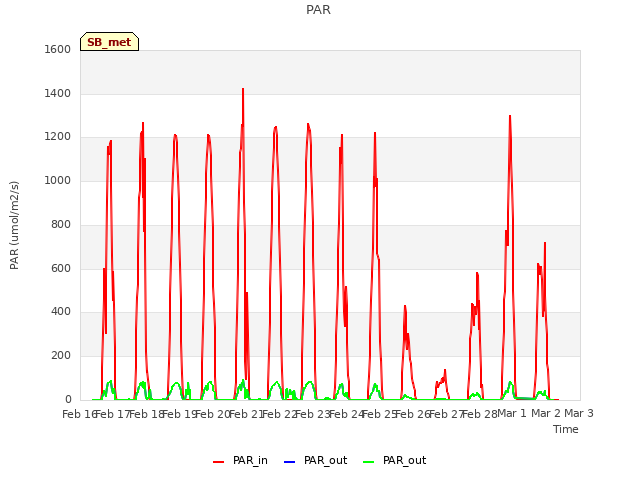Click the 800 y-axis tick label

tap(61, 224)
